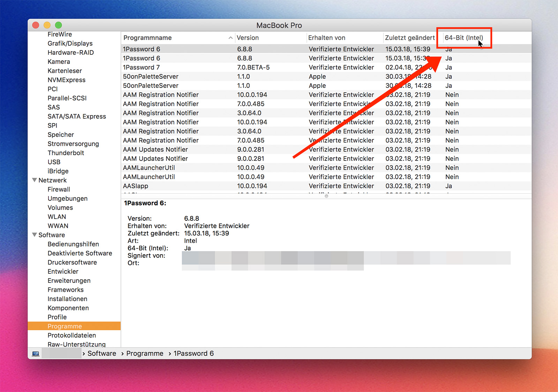Select the Software category label

tap(52, 235)
